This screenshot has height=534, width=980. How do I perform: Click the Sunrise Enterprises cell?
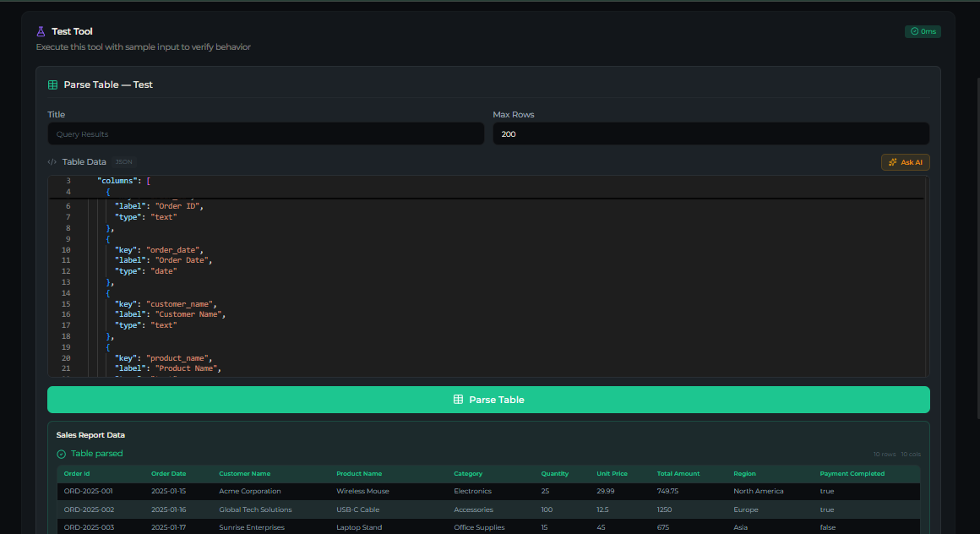(x=251, y=527)
